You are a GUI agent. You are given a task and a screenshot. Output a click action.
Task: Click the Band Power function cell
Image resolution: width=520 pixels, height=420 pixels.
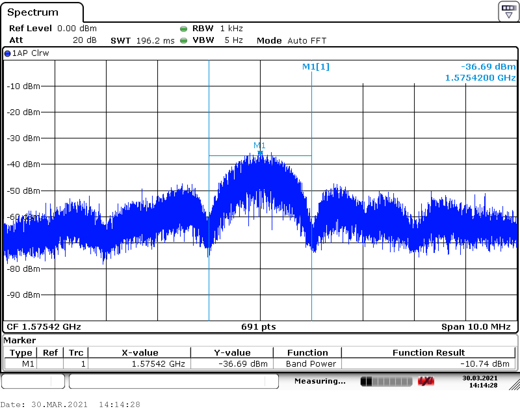click(x=311, y=364)
